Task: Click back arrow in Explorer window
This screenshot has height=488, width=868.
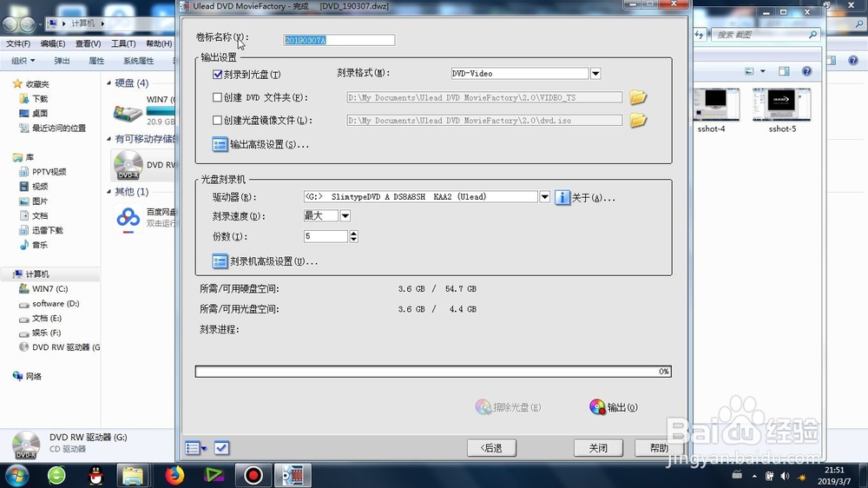Action: pyautogui.click(x=10, y=23)
